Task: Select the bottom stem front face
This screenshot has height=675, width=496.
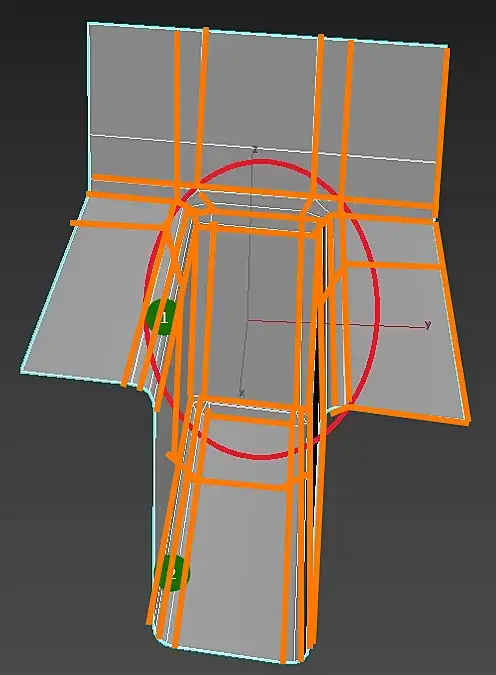Action: 237,568
